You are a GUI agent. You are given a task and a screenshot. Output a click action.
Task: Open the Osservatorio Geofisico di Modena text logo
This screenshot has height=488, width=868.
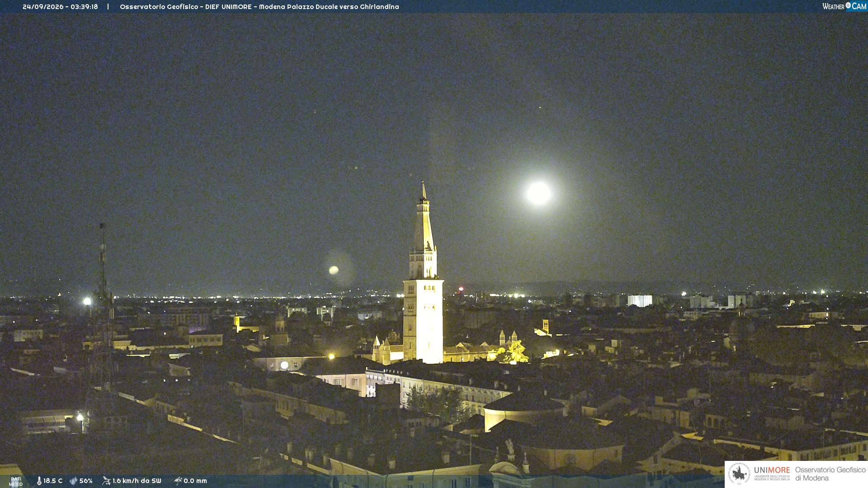tap(830, 474)
